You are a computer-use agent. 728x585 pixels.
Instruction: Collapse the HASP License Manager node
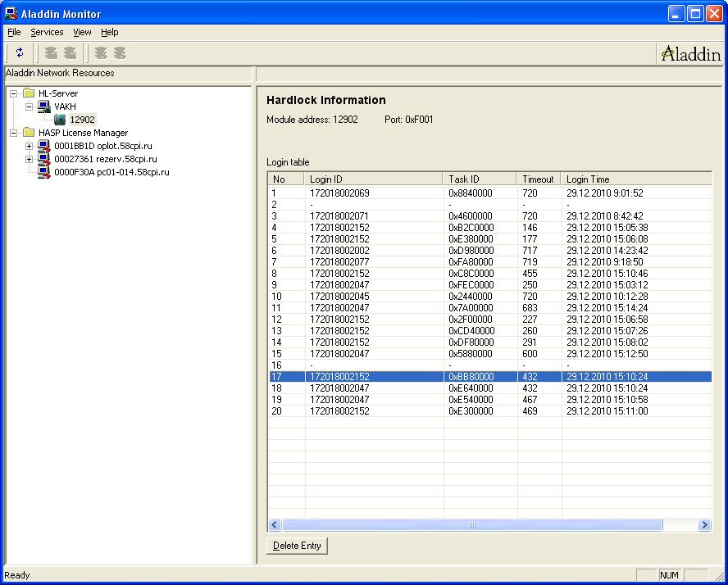(x=13, y=133)
